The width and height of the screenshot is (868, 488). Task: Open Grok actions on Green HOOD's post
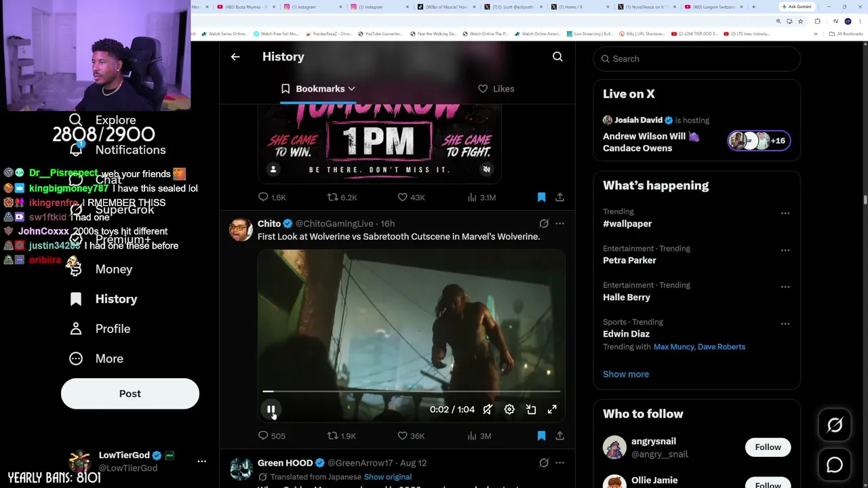544,463
